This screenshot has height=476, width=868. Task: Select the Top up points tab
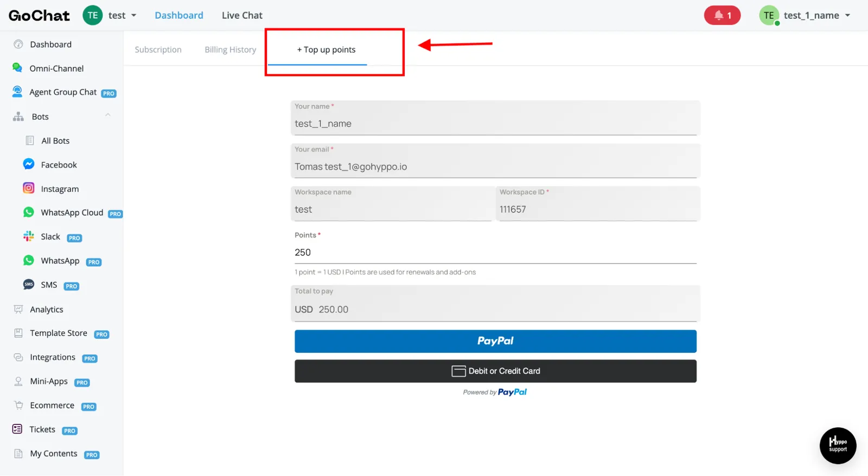(326, 49)
